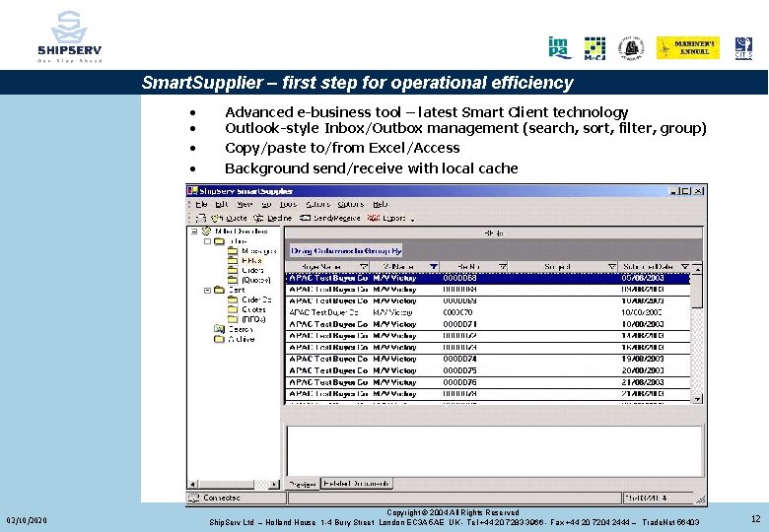Click the Decline toolbar icon
This screenshot has width=769, height=532.
pyautogui.click(x=258, y=218)
